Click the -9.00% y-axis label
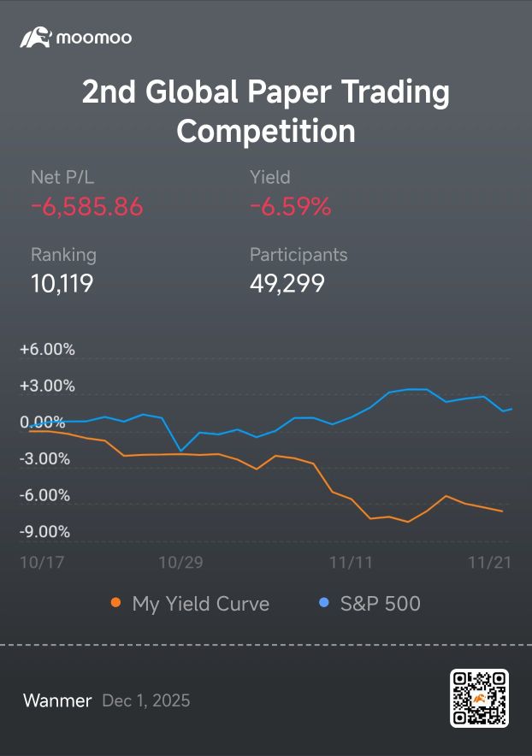This screenshot has height=756, width=532. tap(44, 532)
